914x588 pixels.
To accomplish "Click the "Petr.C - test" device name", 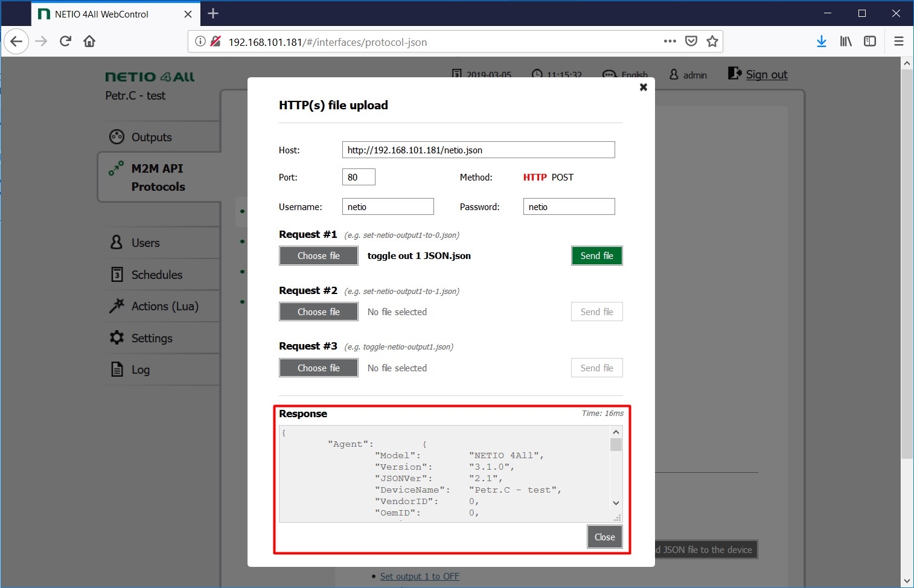I will pos(135,95).
